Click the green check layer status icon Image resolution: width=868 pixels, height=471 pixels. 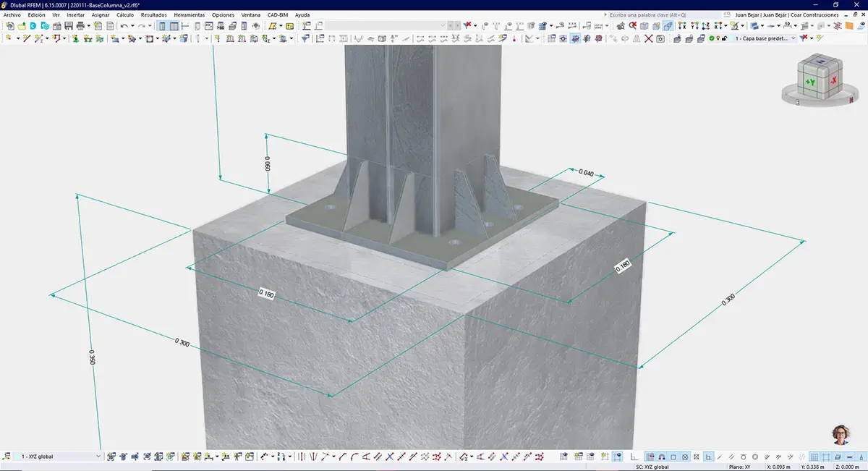point(711,38)
